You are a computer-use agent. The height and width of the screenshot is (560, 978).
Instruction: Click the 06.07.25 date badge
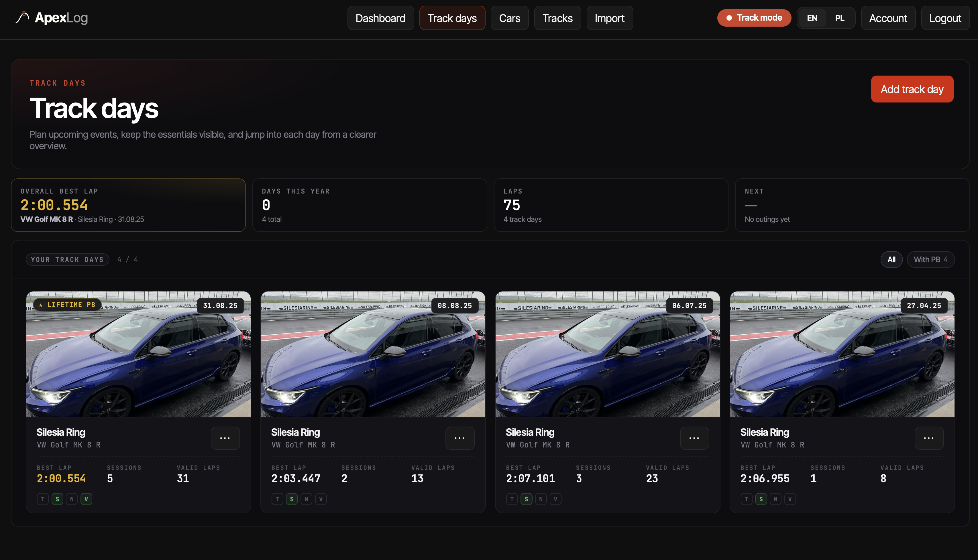tap(689, 305)
